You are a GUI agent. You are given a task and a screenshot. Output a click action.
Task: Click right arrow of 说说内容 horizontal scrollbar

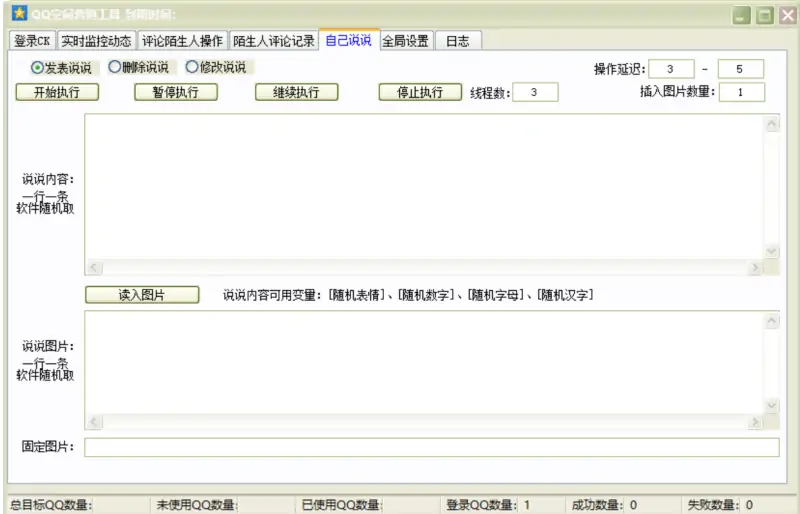(756, 267)
